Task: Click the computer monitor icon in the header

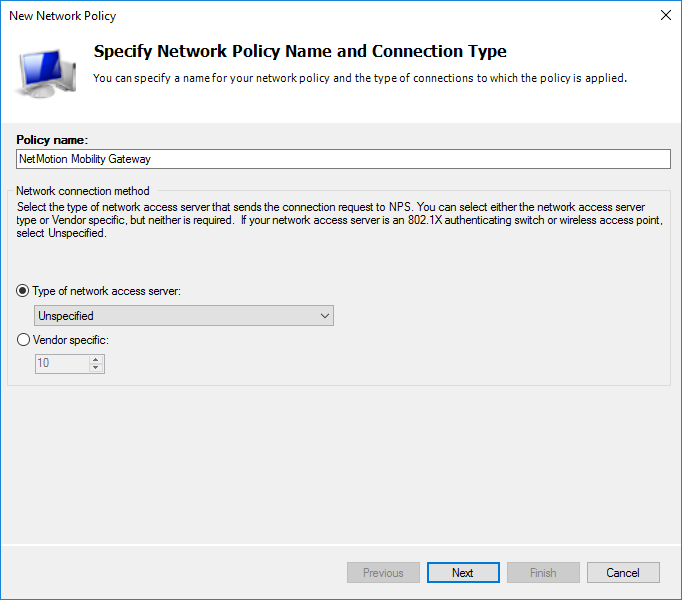Action: [44, 72]
